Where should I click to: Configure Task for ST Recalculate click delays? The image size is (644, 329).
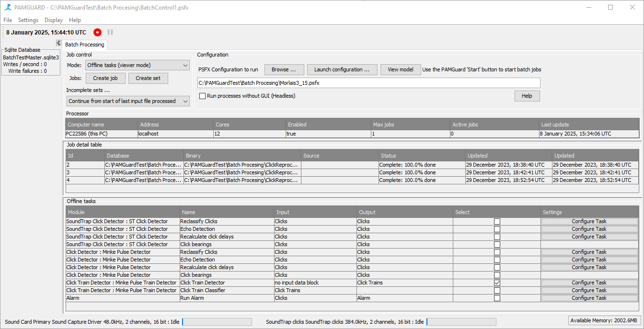pyautogui.click(x=589, y=237)
